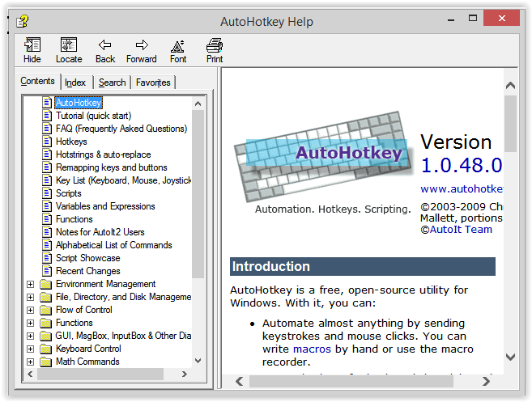Open the macros link in the introduction
The image size is (532, 402).
tap(312, 349)
